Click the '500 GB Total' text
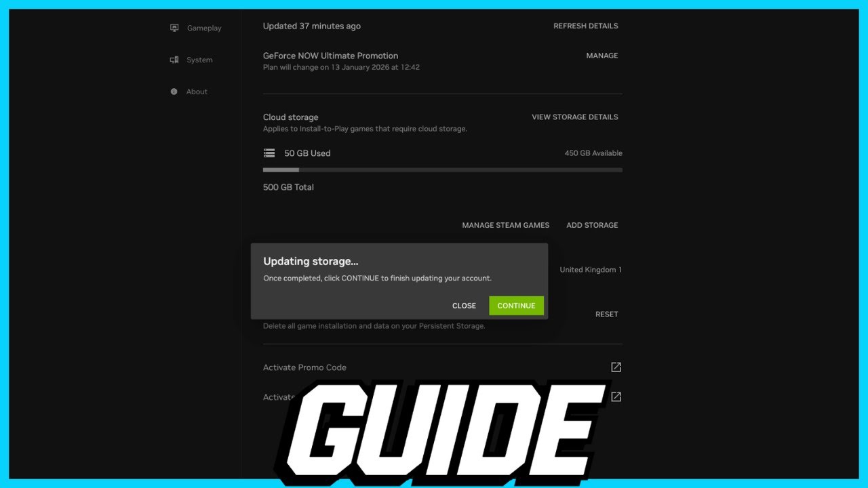868x488 pixels. pos(288,187)
